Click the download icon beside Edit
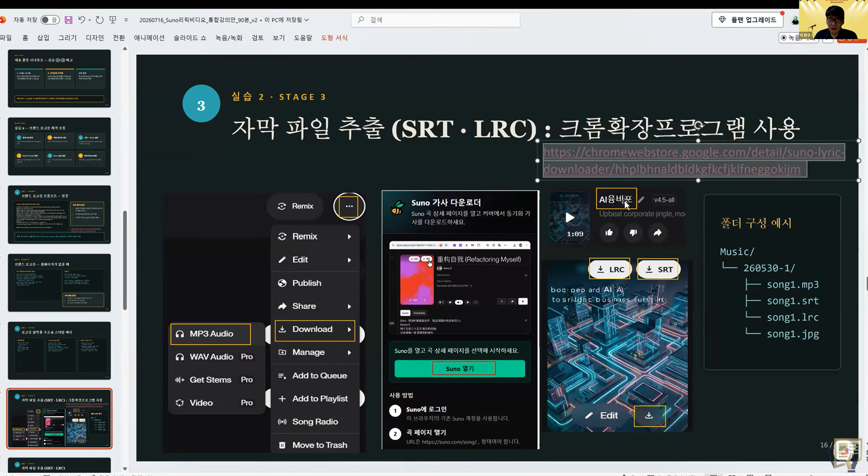 [649, 416]
